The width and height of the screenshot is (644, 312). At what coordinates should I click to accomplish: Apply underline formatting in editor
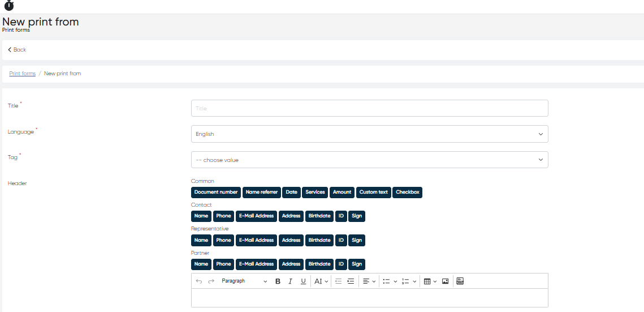tap(303, 281)
